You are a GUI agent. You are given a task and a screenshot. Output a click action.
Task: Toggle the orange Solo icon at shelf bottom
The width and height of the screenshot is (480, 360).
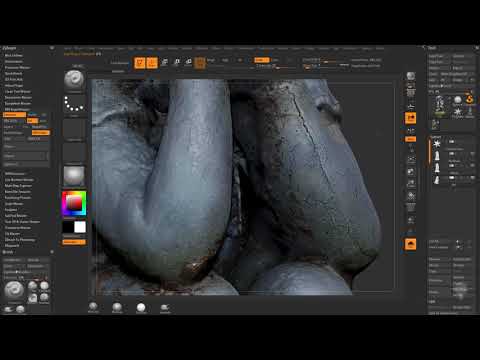(x=411, y=244)
